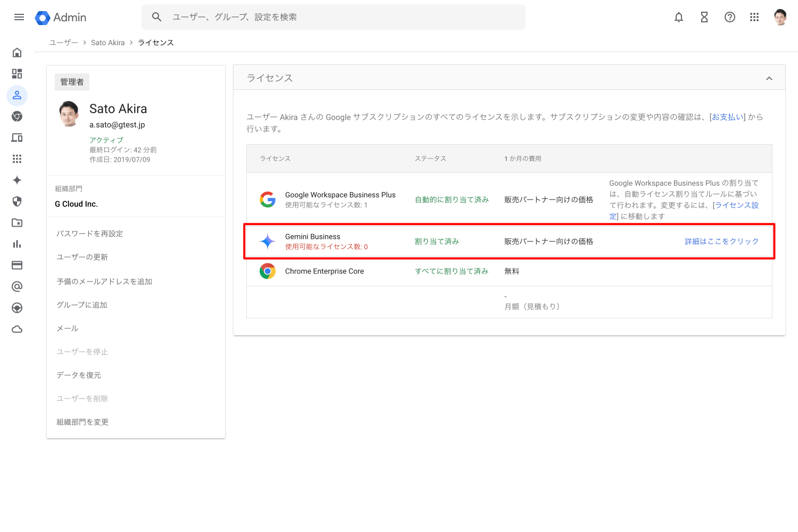Open the Devices sidebar icon

(17, 138)
